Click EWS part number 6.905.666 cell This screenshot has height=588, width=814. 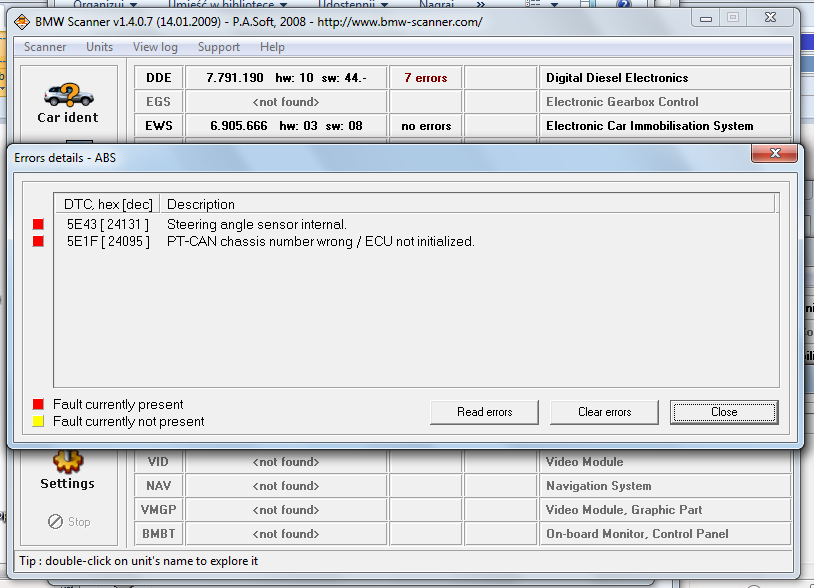tap(286, 126)
